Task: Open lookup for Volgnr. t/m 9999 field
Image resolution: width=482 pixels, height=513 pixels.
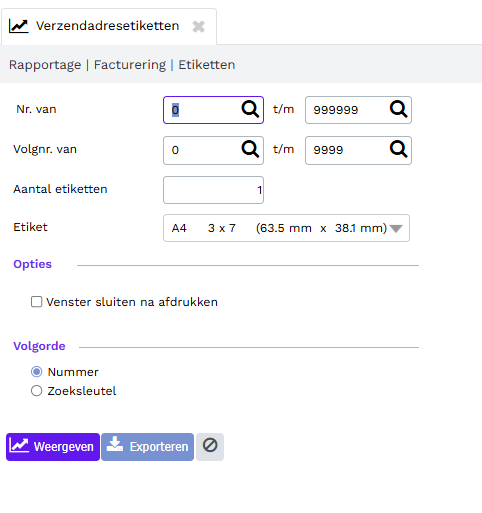Action: pyautogui.click(x=398, y=149)
